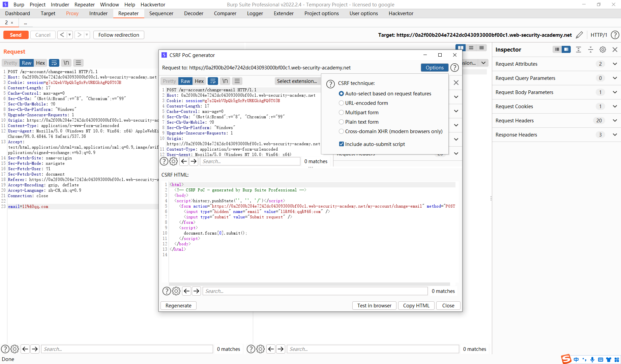Image resolution: width=621 pixels, height=364 pixels.
Task: Click the edit target pencil icon
Action: point(580,35)
